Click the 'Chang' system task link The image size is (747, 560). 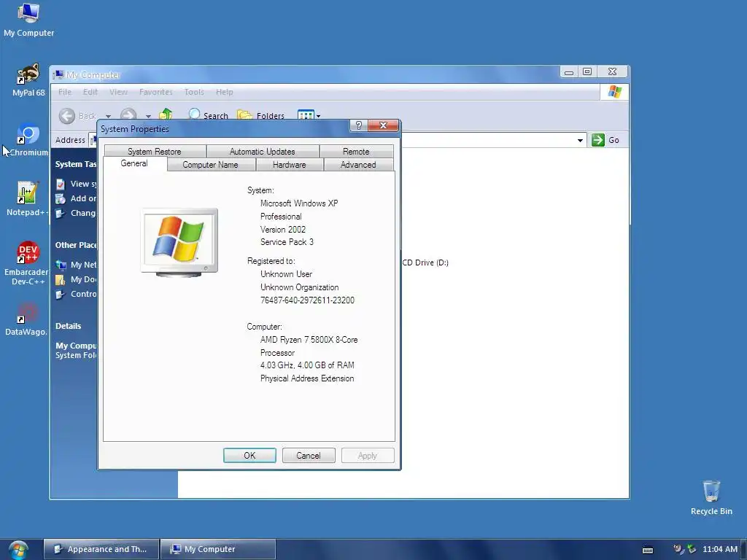[76, 214]
